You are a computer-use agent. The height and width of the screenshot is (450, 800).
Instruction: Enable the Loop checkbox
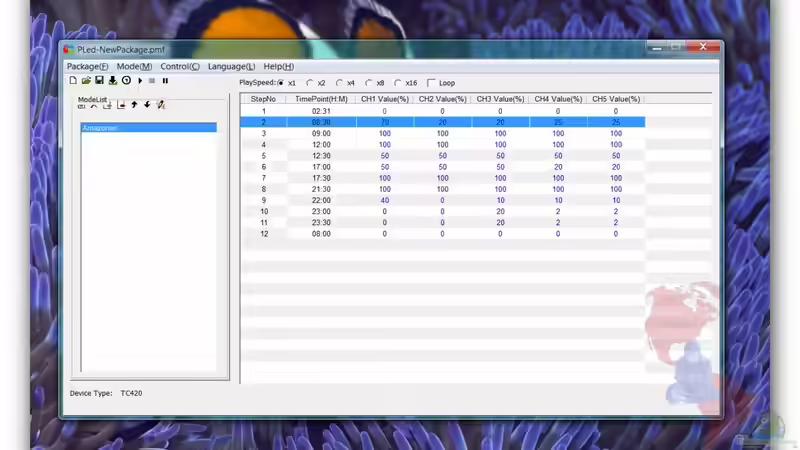[432, 83]
